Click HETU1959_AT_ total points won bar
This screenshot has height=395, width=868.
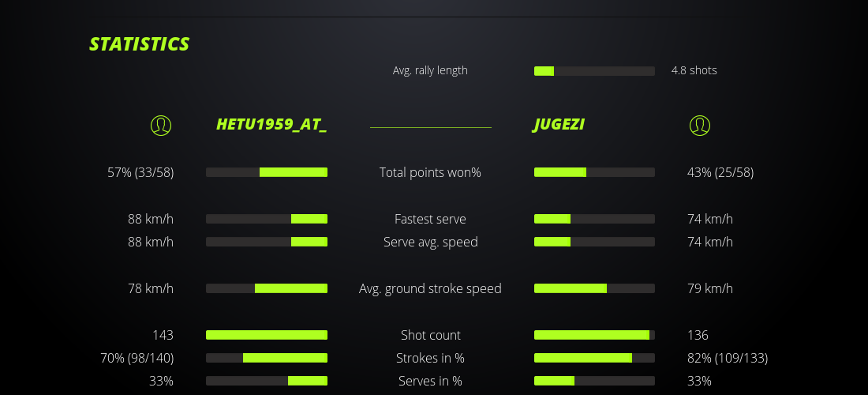(267, 172)
